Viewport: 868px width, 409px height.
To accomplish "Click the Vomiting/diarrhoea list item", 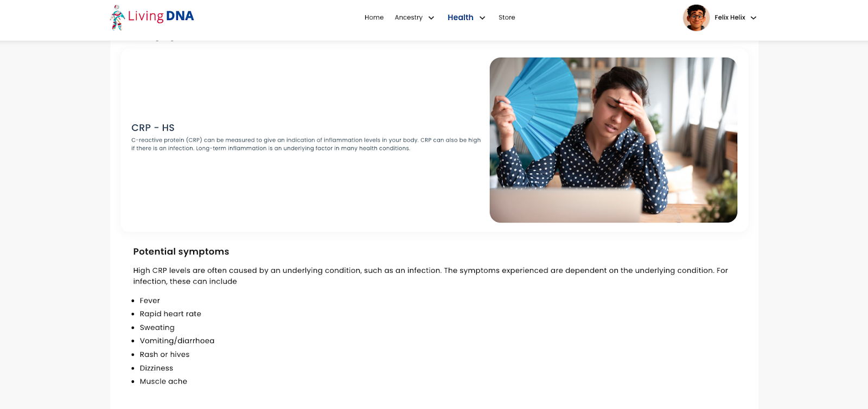I will (x=177, y=341).
